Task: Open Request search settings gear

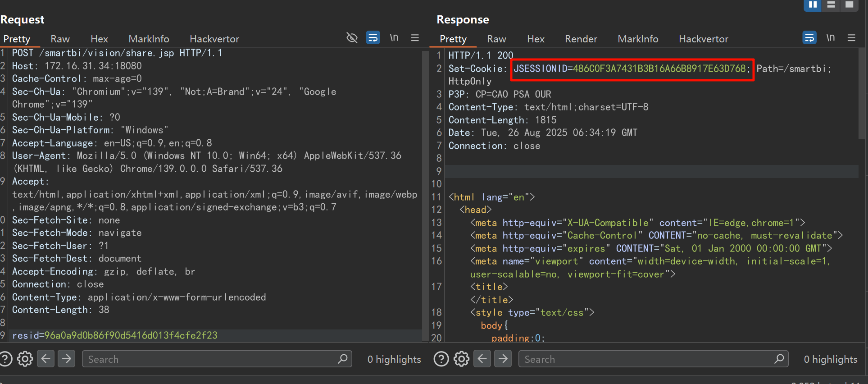Action: coord(25,359)
